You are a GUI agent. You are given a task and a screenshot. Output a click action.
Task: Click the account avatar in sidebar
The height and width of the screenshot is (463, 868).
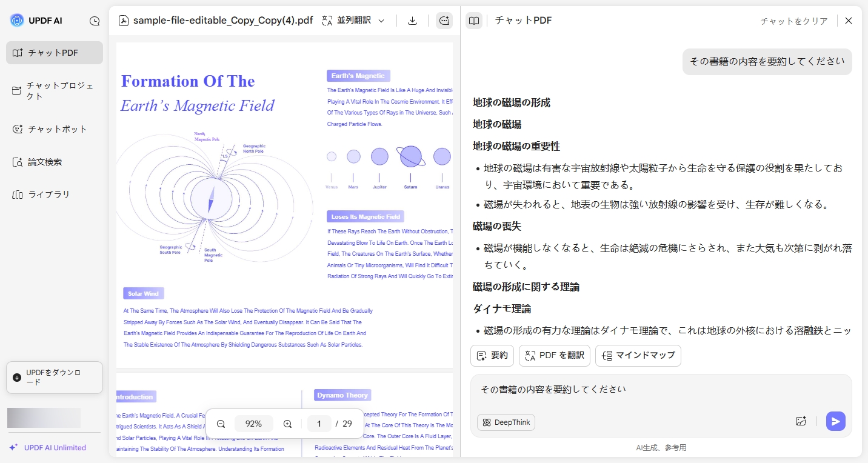click(x=44, y=418)
